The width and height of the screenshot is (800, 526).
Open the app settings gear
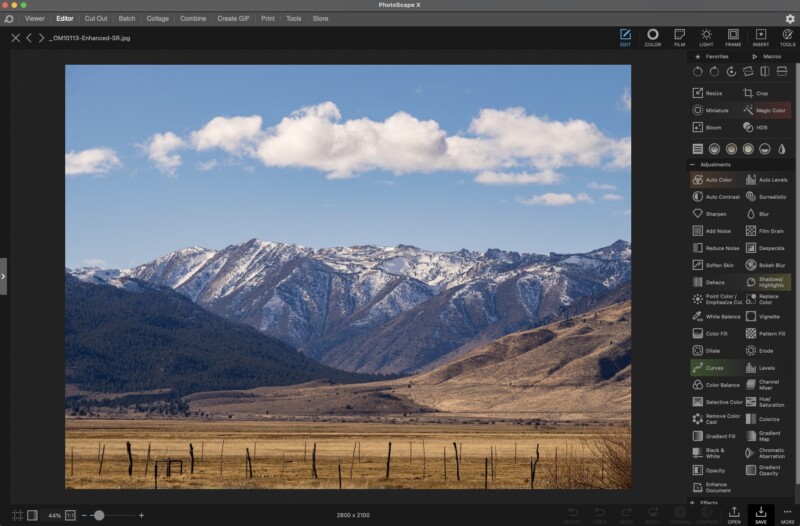[789, 18]
